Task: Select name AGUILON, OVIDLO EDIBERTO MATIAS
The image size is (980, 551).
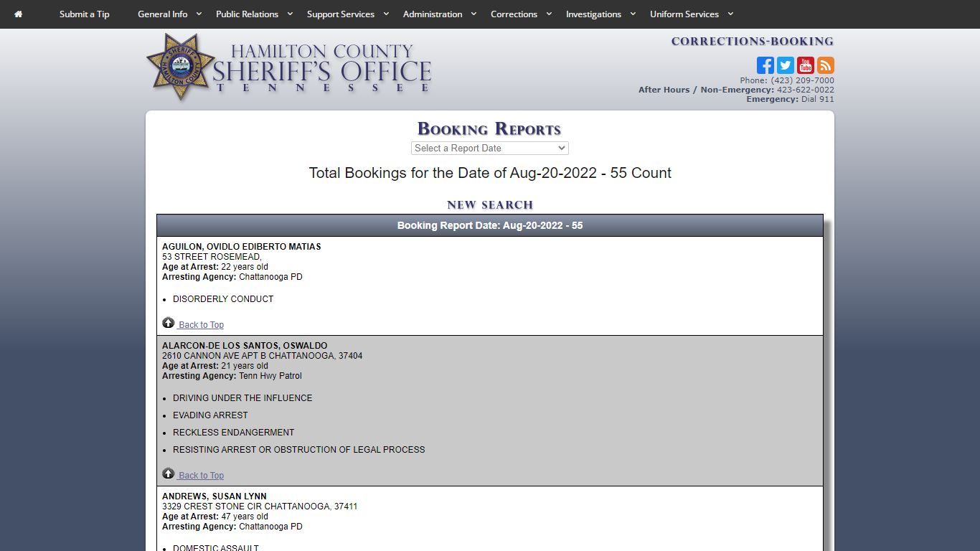Action: pos(242,247)
